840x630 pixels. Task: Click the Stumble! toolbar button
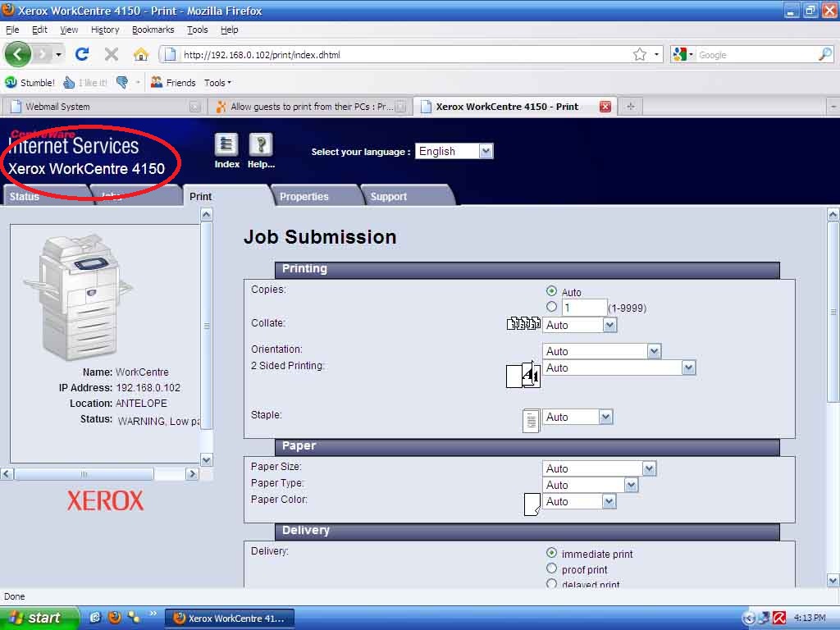click(30, 83)
